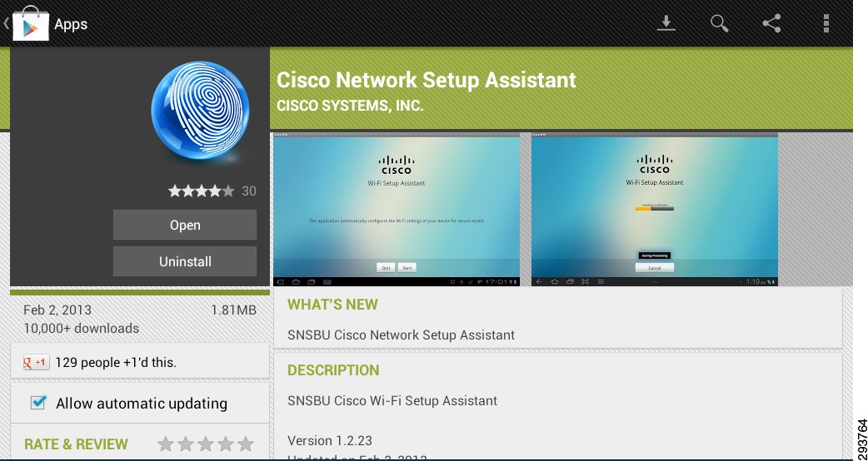Click the Open button
Image resolution: width=868 pixels, height=461 pixels.
pyautogui.click(x=185, y=225)
